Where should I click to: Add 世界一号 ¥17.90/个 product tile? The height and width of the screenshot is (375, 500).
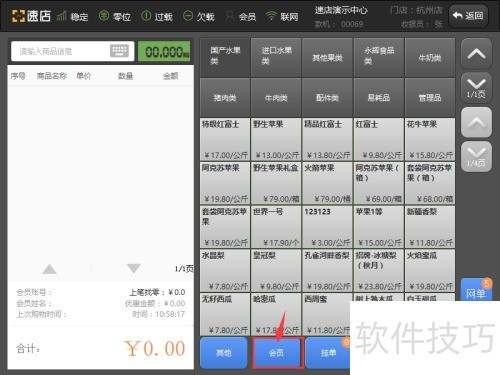[276, 227]
